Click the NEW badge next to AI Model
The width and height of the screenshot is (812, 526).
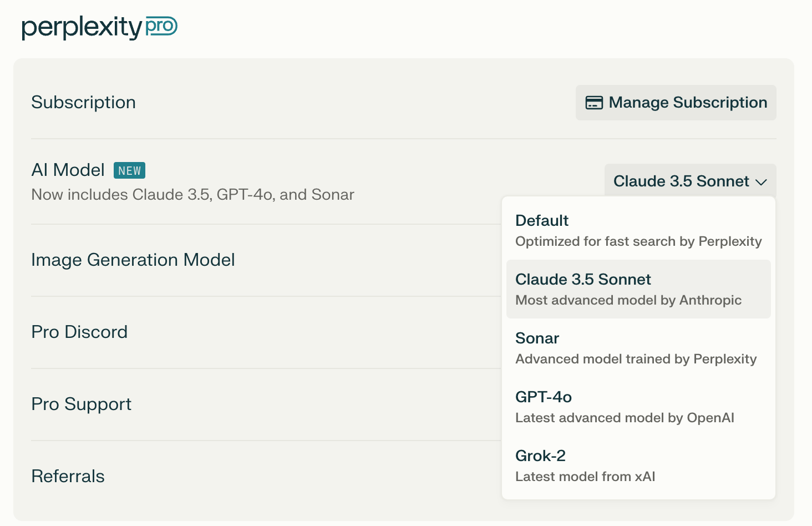coord(129,170)
